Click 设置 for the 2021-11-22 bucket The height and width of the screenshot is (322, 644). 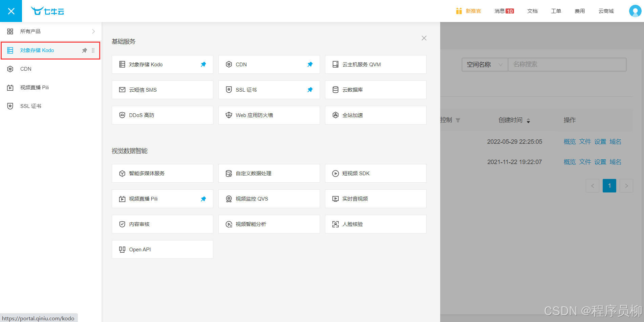point(600,162)
